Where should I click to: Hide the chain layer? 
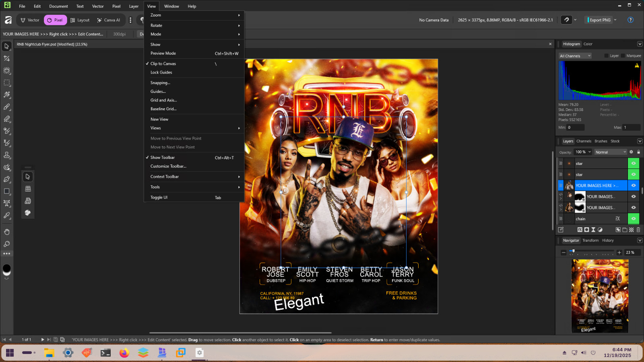[x=634, y=219]
